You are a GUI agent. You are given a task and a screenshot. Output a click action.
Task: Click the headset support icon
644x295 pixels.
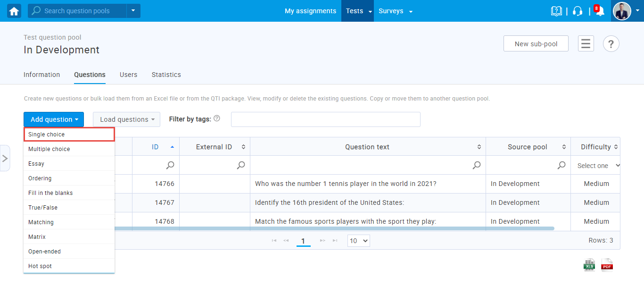tap(578, 11)
